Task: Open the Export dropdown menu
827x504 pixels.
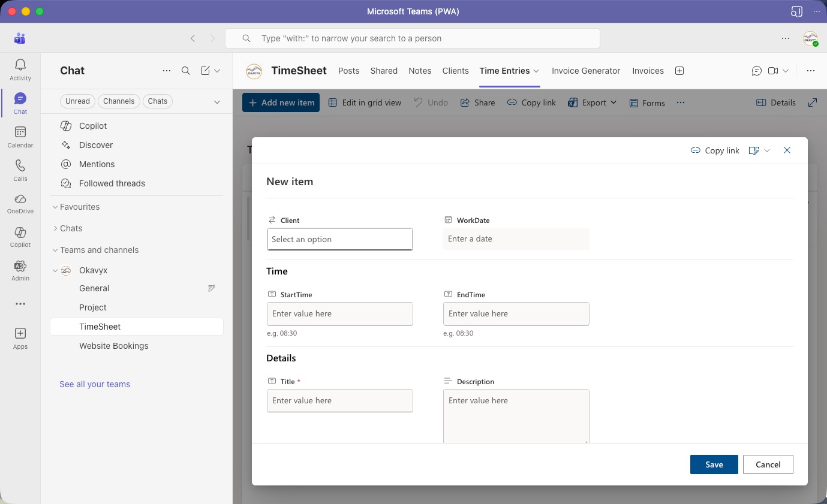Action: coord(593,102)
